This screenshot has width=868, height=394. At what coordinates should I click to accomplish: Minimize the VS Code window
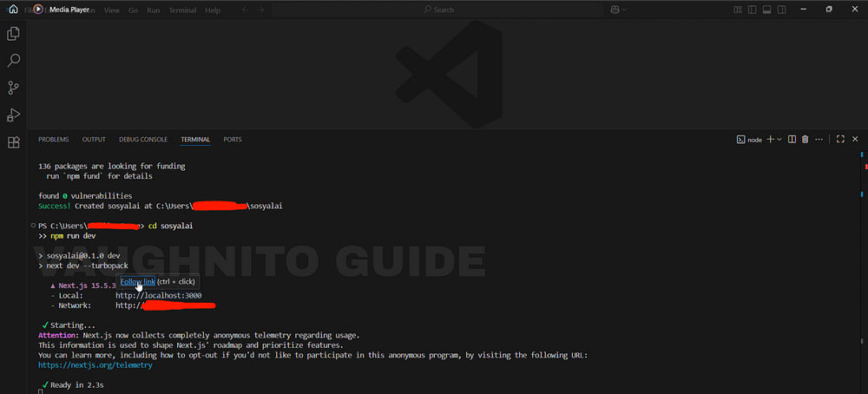click(803, 10)
